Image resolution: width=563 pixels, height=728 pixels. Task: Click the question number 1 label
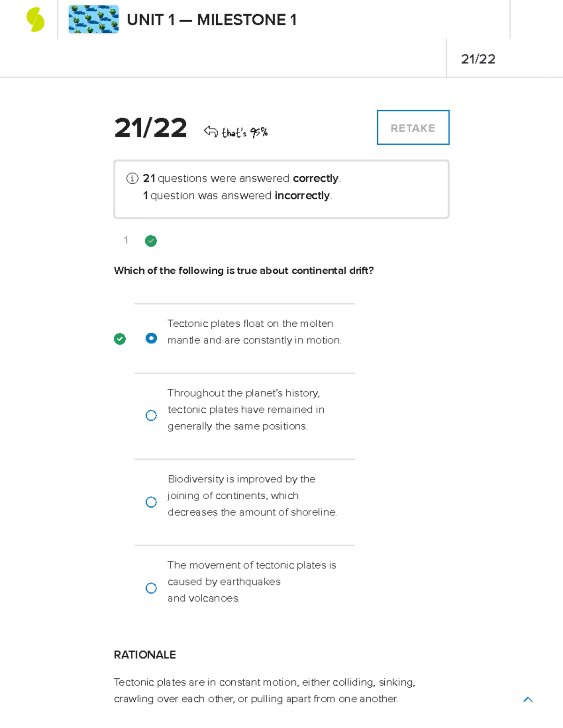[126, 240]
